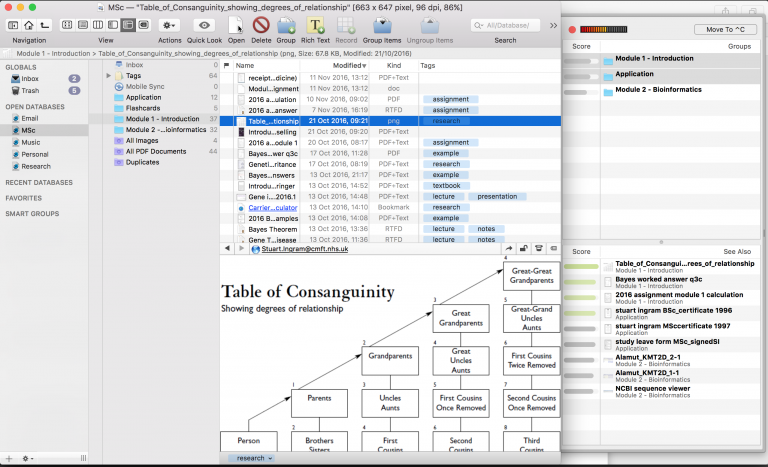768x467 pixels.
Task: Create a new Group via toolbar
Action: [x=286, y=25]
